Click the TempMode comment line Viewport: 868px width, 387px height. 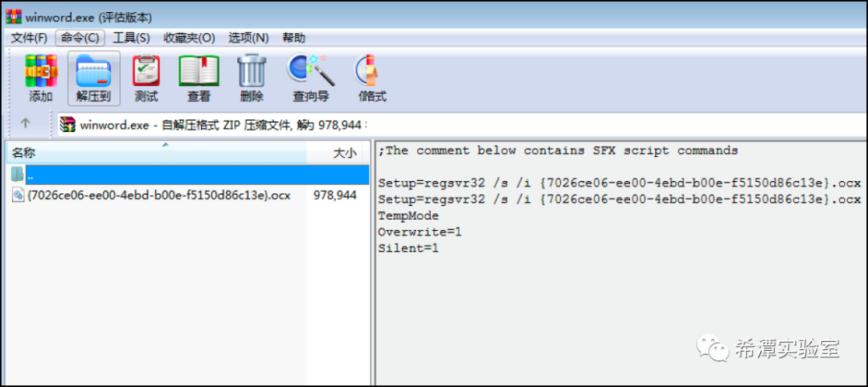pos(408,216)
